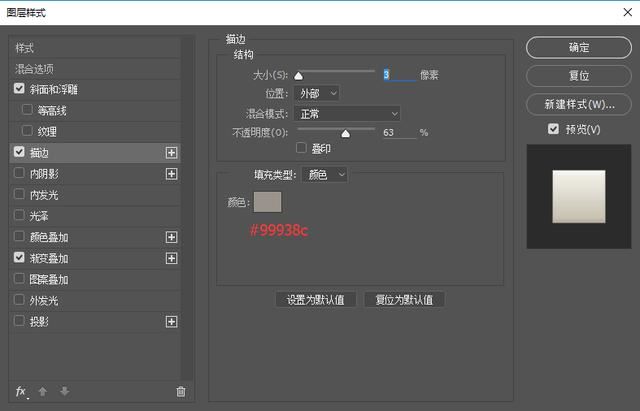Enable the 纹理 checkbox
Viewport: 640px width, 411px height.
pyautogui.click(x=27, y=131)
